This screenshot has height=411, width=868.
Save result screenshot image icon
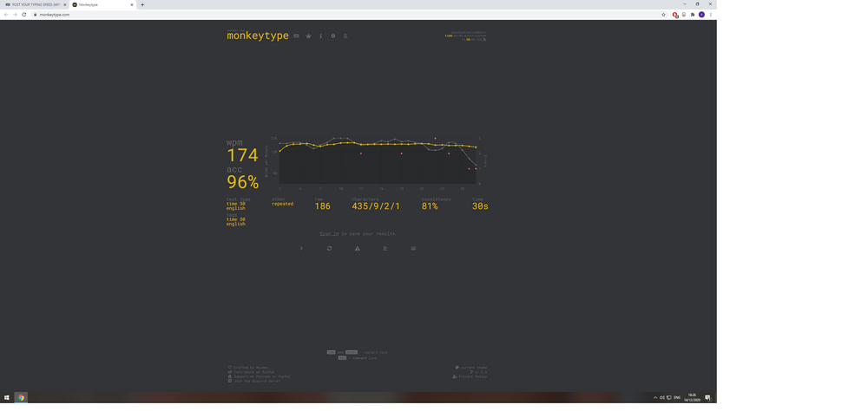click(x=413, y=249)
